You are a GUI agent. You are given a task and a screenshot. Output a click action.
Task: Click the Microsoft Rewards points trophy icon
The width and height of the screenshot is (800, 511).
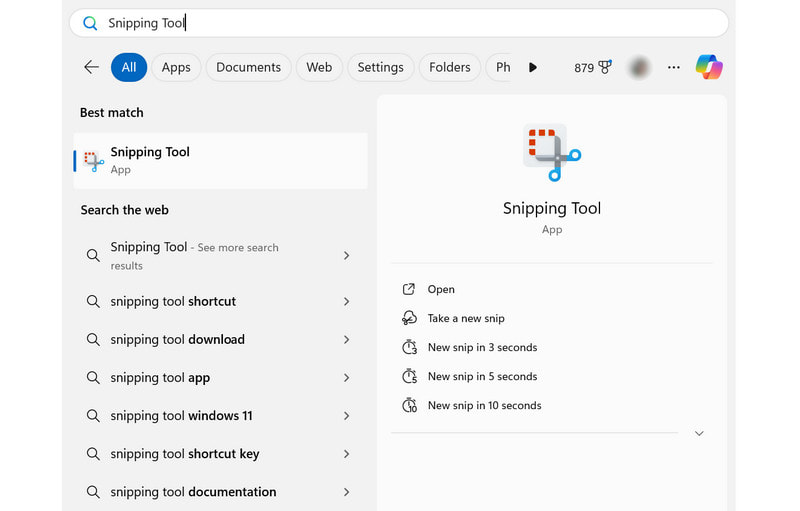tap(605, 67)
